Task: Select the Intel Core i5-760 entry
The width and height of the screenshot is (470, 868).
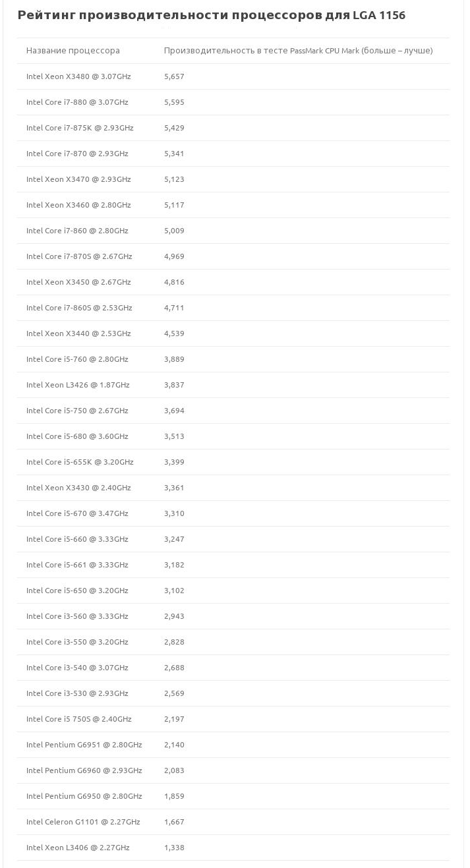Action: [x=77, y=359]
